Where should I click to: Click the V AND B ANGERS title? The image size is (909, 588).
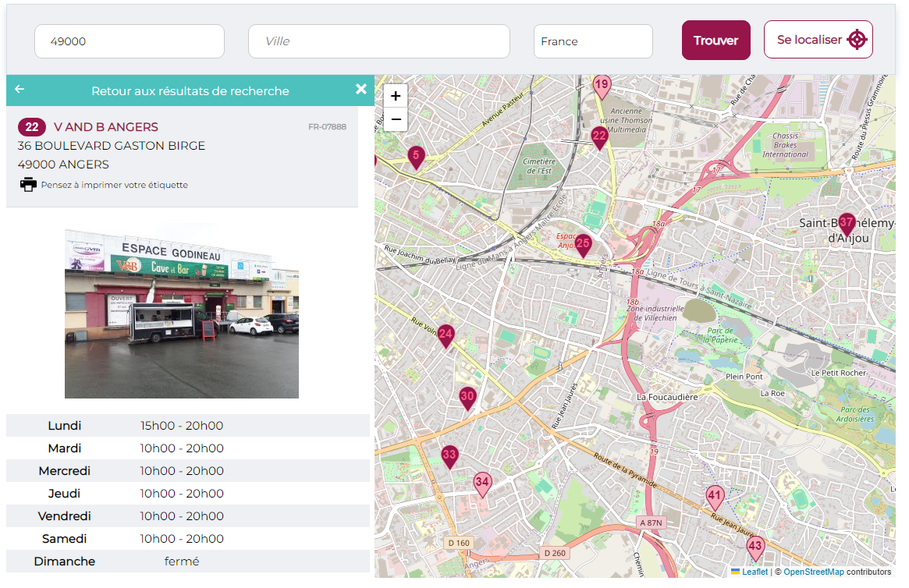(105, 127)
